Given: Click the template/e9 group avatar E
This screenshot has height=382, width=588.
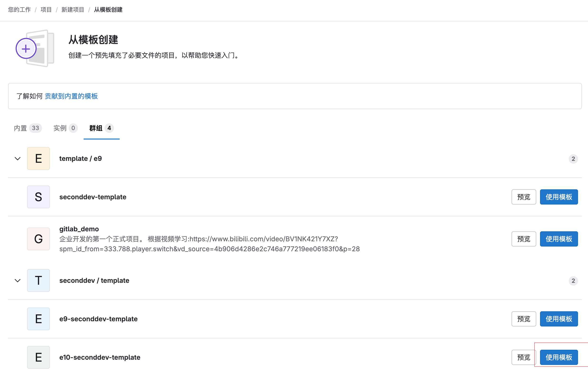Looking at the screenshot, I should [x=38, y=158].
